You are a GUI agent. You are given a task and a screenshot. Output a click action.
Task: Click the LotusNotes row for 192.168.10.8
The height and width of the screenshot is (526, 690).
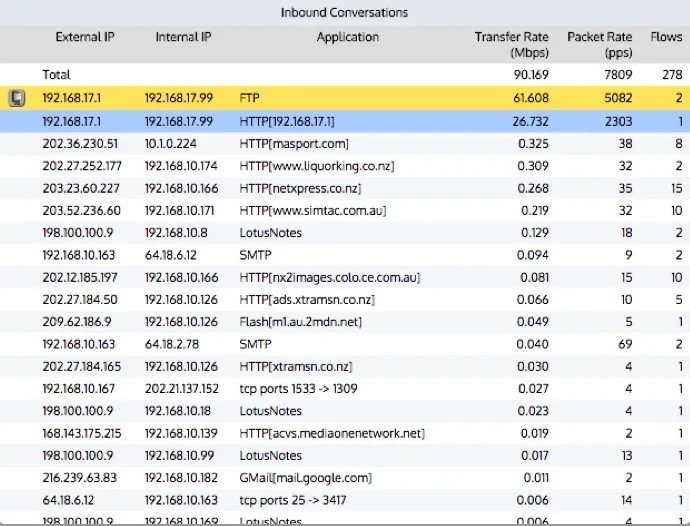(x=345, y=233)
